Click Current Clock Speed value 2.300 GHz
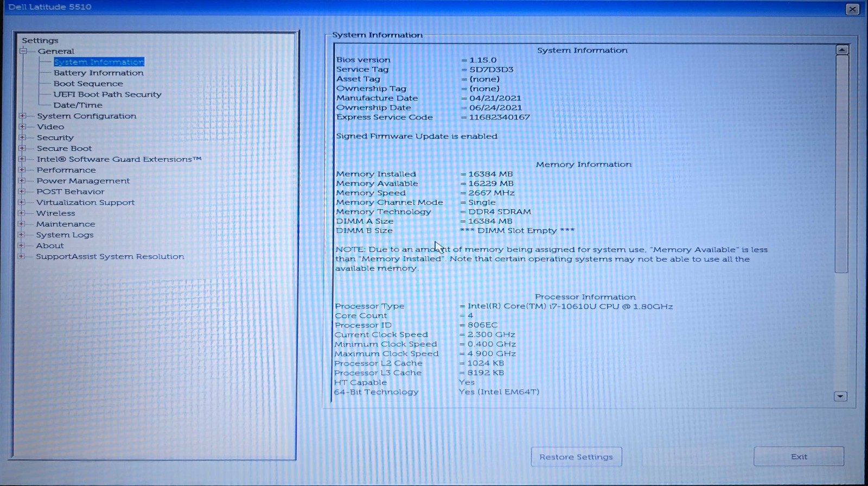 492,334
